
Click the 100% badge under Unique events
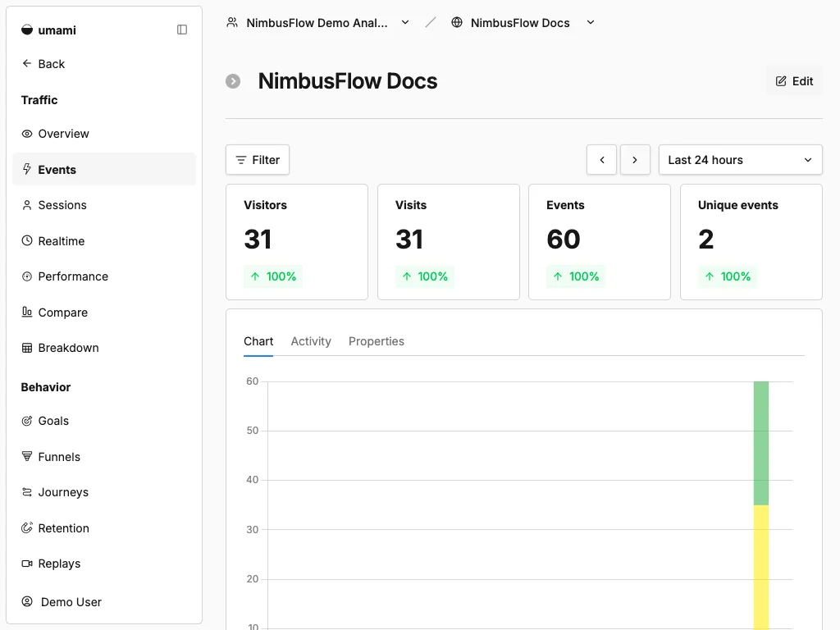point(728,276)
